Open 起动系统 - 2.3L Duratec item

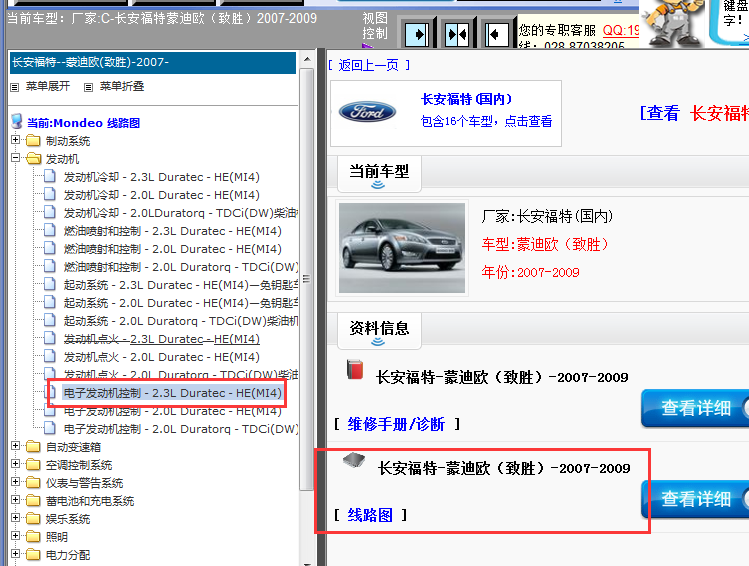181,285
